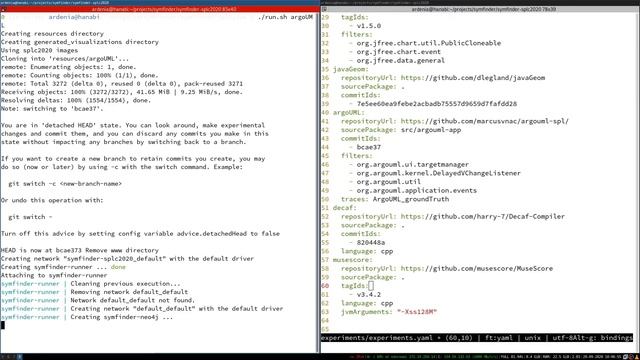Click 'javaGeom:' key on line 35

click(x=351, y=69)
